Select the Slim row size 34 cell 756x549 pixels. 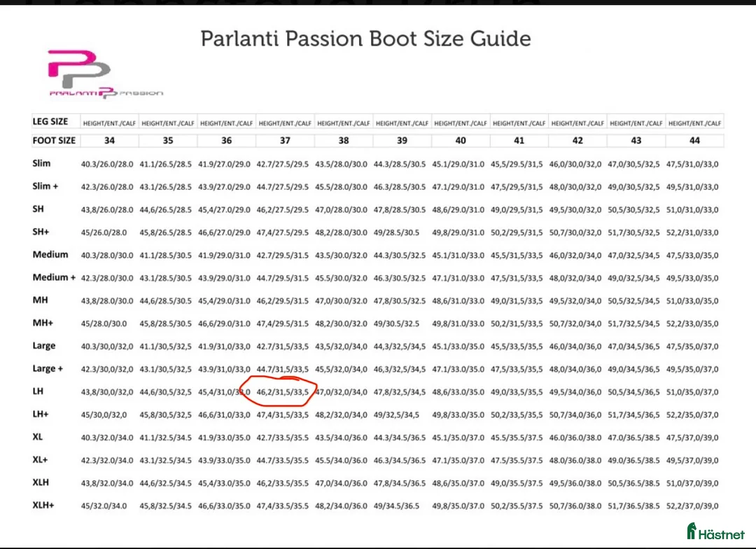click(x=109, y=164)
